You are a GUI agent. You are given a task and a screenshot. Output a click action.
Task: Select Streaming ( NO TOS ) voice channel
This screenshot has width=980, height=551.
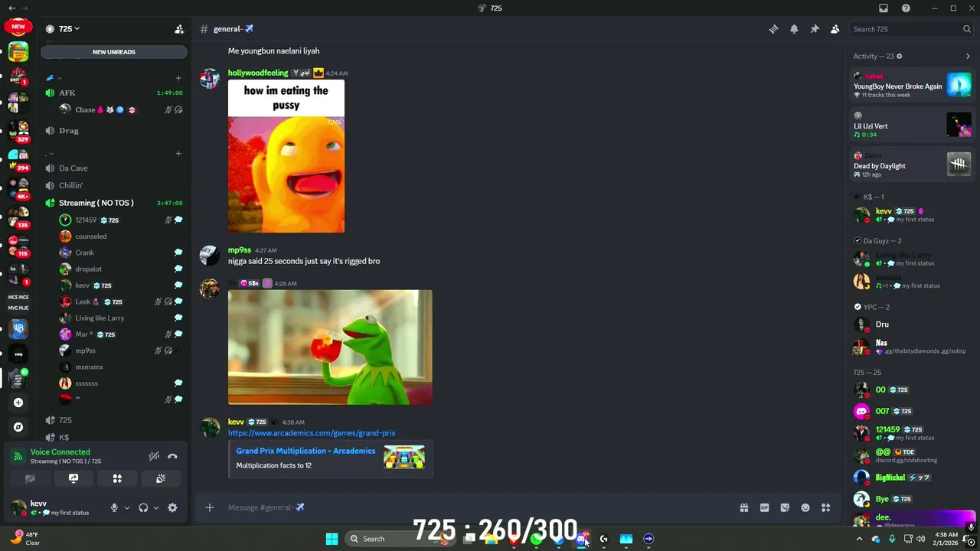tap(113, 203)
